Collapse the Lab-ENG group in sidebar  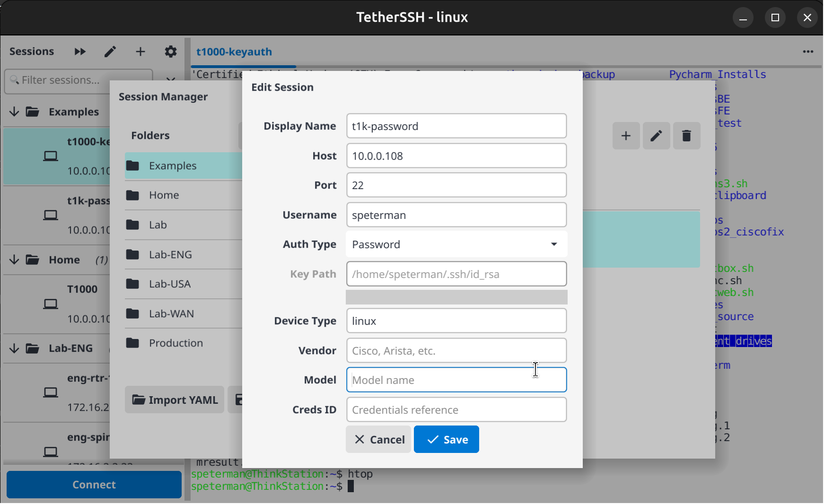[14, 348]
